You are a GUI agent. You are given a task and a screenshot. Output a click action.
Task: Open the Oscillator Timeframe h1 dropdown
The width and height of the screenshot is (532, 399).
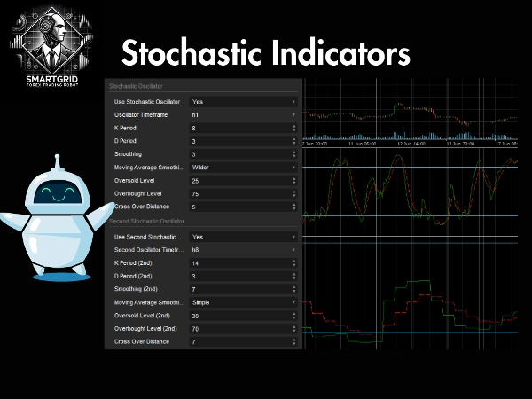pos(244,115)
